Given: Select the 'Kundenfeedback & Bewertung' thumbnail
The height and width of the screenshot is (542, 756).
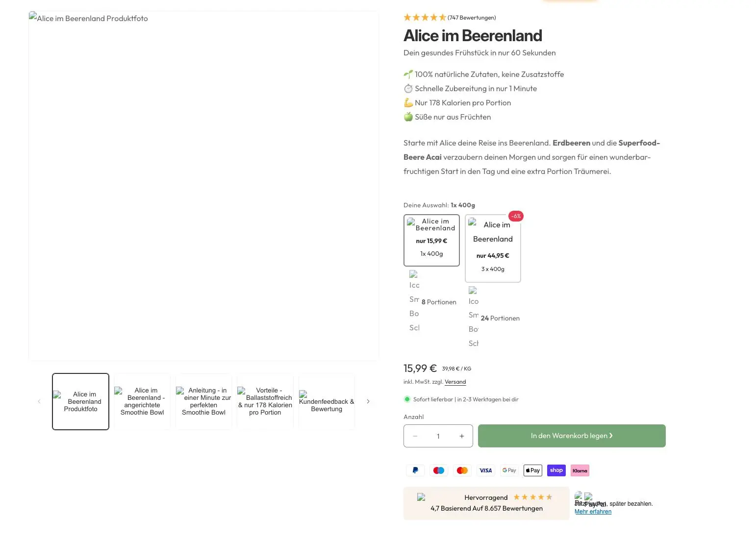Looking at the screenshot, I should (x=327, y=401).
